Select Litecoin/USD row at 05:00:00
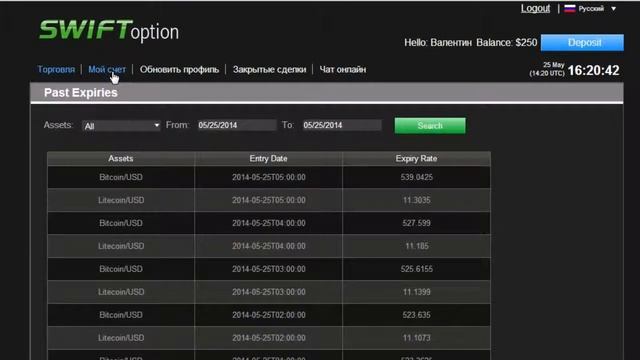 click(x=269, y=200)
